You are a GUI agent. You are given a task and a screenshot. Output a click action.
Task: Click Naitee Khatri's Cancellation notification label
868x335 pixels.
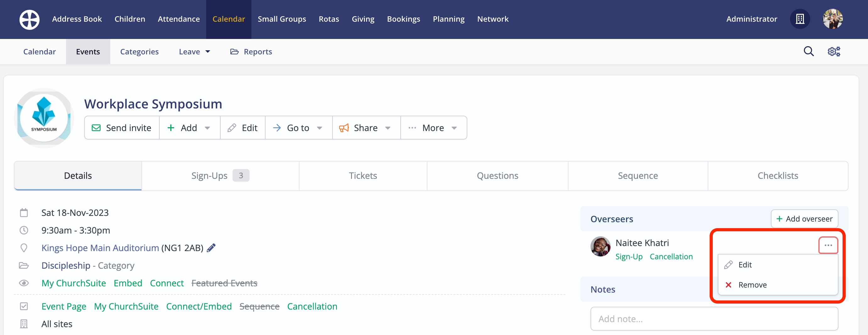(671, 256)
